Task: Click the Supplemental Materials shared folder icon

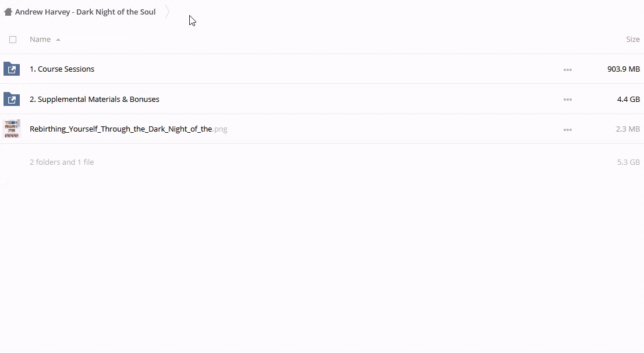Action: (12, 100)
